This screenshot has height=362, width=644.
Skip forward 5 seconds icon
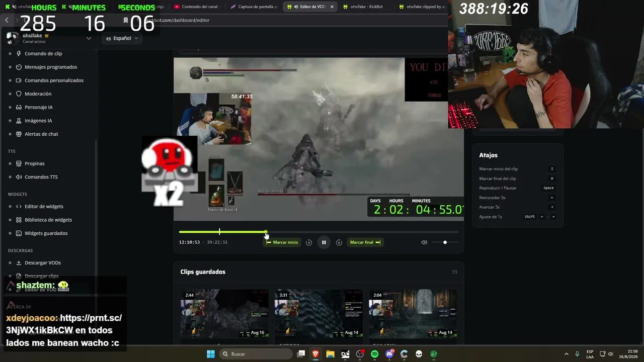click(x=339, y=242)
